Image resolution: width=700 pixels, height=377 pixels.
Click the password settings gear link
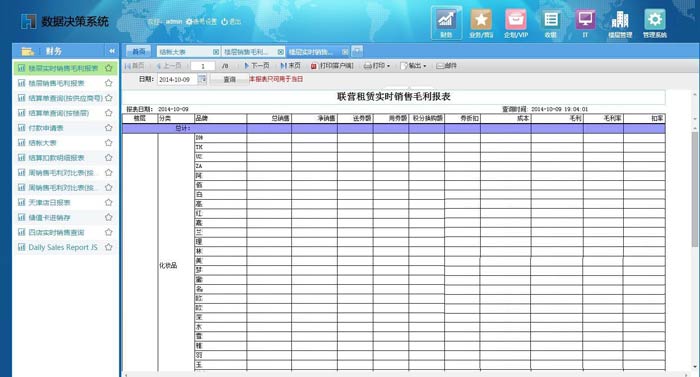coord(201,21)
